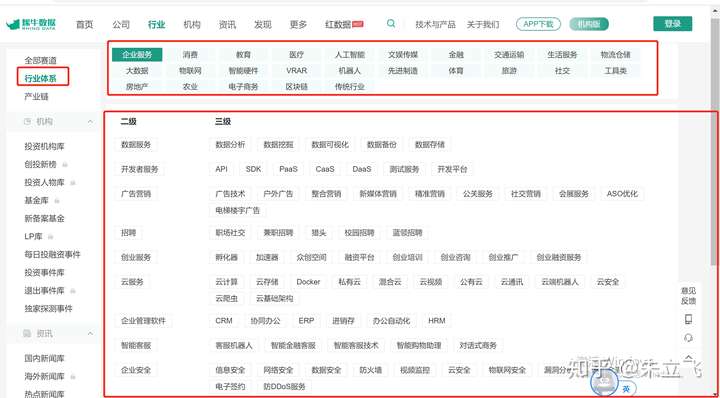
Task: Click the APP下载 button
Action: click(x=538, y=24)
